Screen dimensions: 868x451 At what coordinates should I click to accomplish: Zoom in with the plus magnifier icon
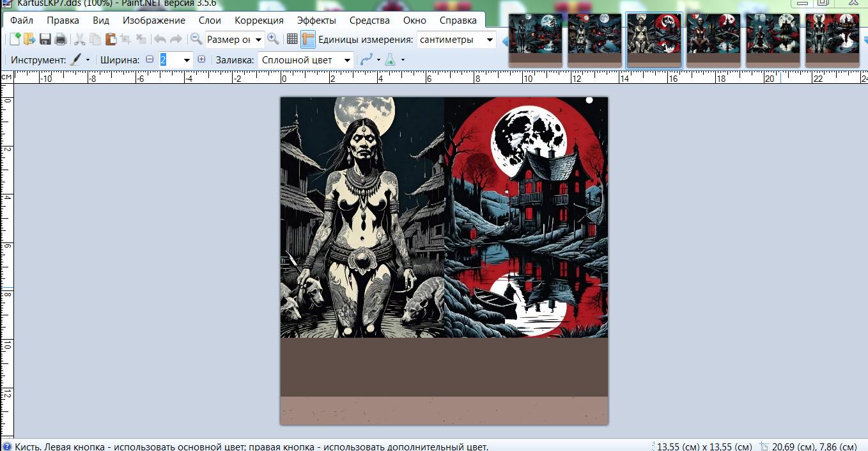[x=273, y=39]
